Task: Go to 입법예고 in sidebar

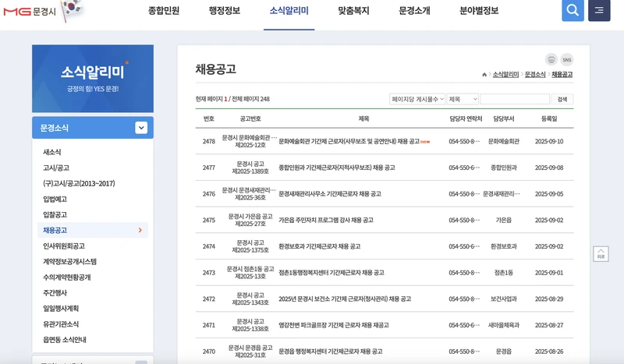Action: point(55,199)
